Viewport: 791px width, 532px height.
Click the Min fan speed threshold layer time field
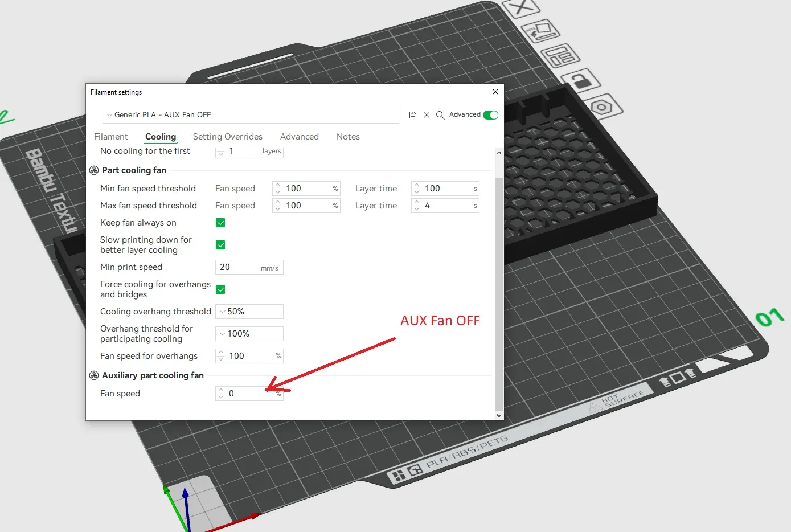pos(446,189)
